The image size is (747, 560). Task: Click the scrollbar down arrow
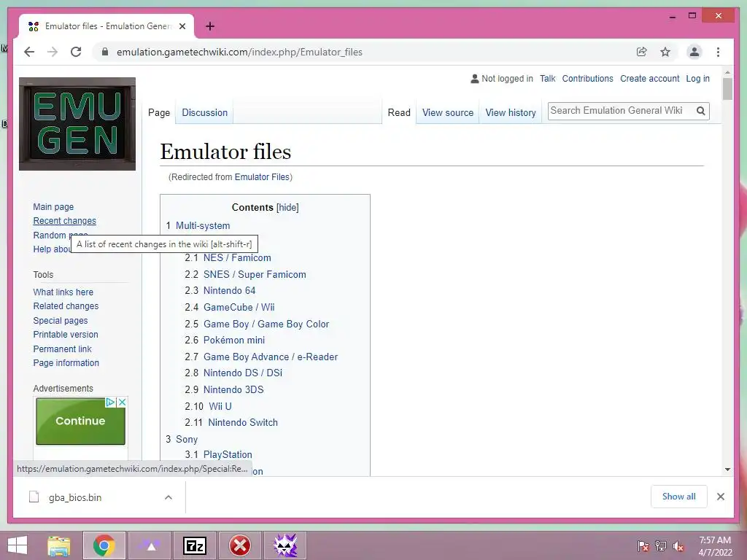pos(727,470)
